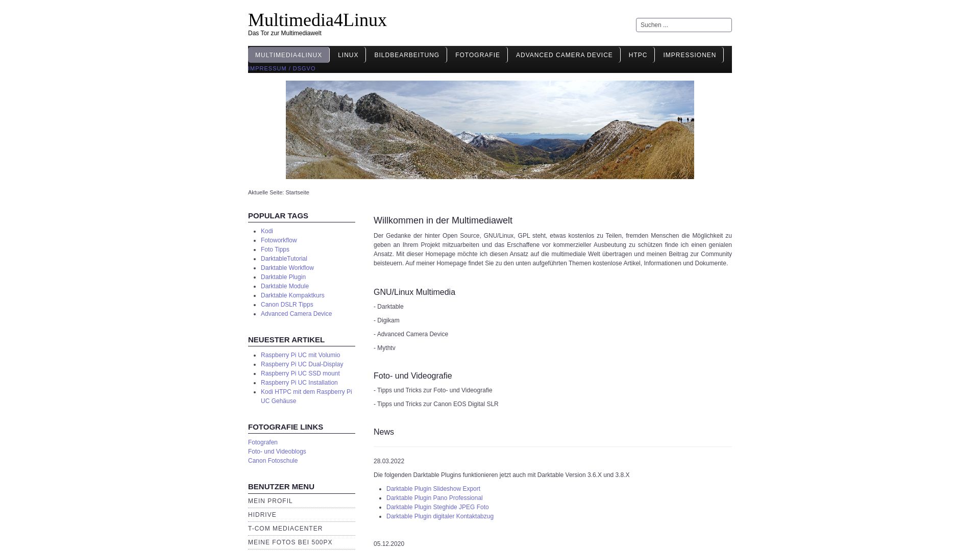
Task: Select the LINUX menu item
Action: point(348,55)
